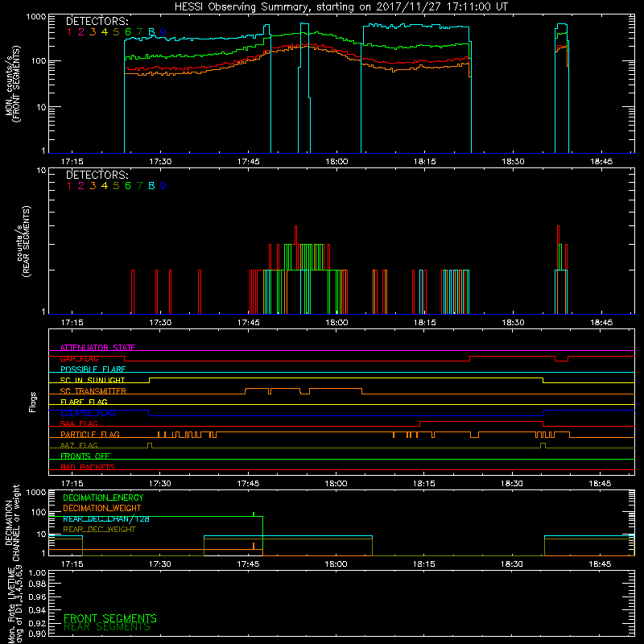Click the 18:30 tick label under the front segments plot
The width and height of the screenshot is (644, 644).
coord(513,162)
